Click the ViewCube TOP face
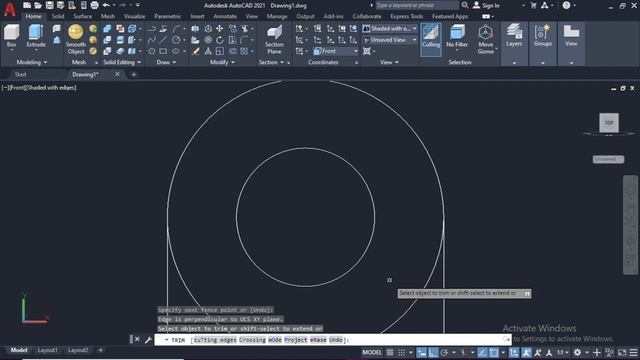The height and width of the screenshot is (360, 640). pos(609,122)
